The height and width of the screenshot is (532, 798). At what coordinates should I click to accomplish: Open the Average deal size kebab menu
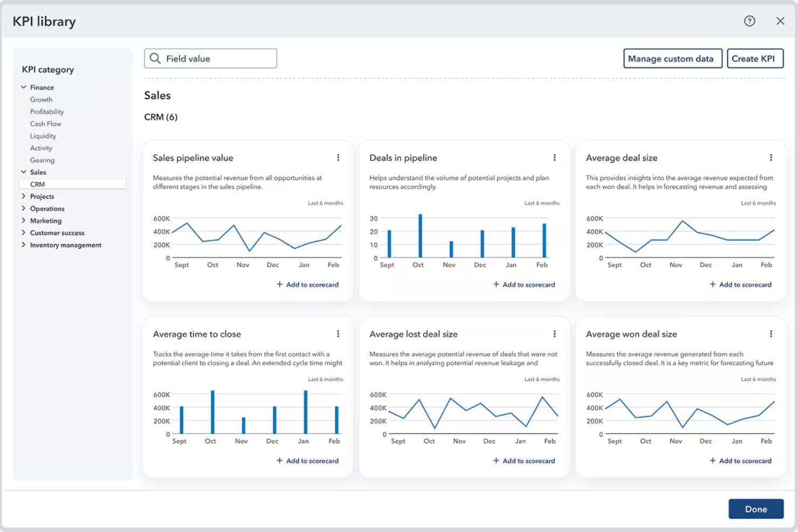click(x=771, y=157)
